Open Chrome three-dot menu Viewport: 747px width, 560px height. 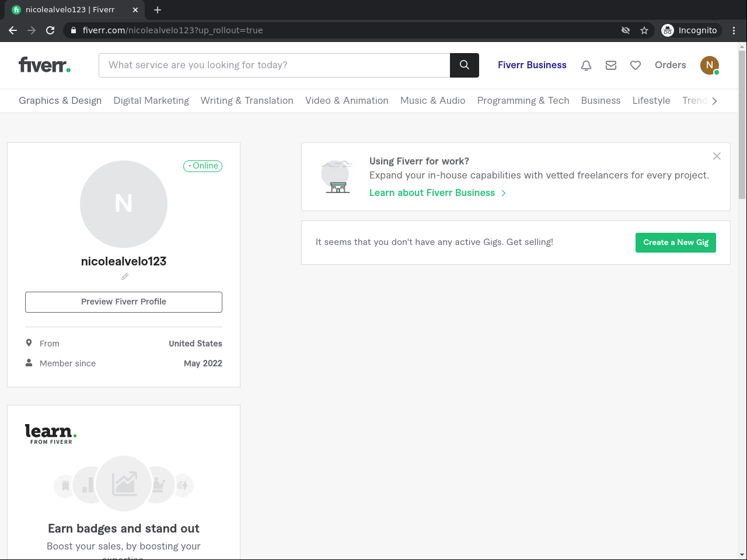click(734, 30)
